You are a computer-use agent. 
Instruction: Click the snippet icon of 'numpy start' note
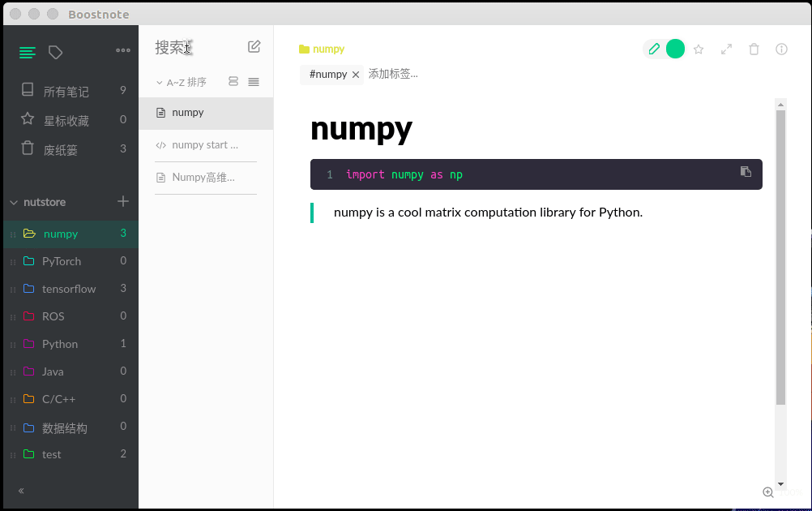(x=161, y=146)
